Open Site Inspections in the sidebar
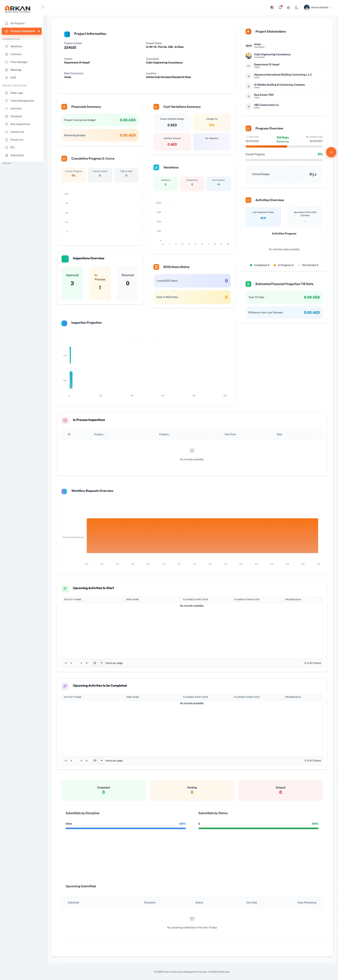The width and height of the screenshot is (338, 980). click(x=20, y=124)
